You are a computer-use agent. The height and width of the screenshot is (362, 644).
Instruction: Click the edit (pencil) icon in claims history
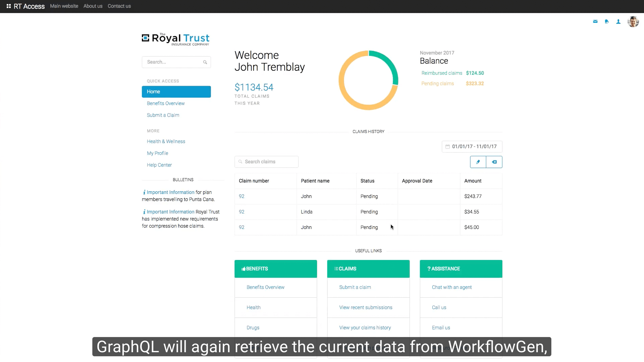pos(478,162)
